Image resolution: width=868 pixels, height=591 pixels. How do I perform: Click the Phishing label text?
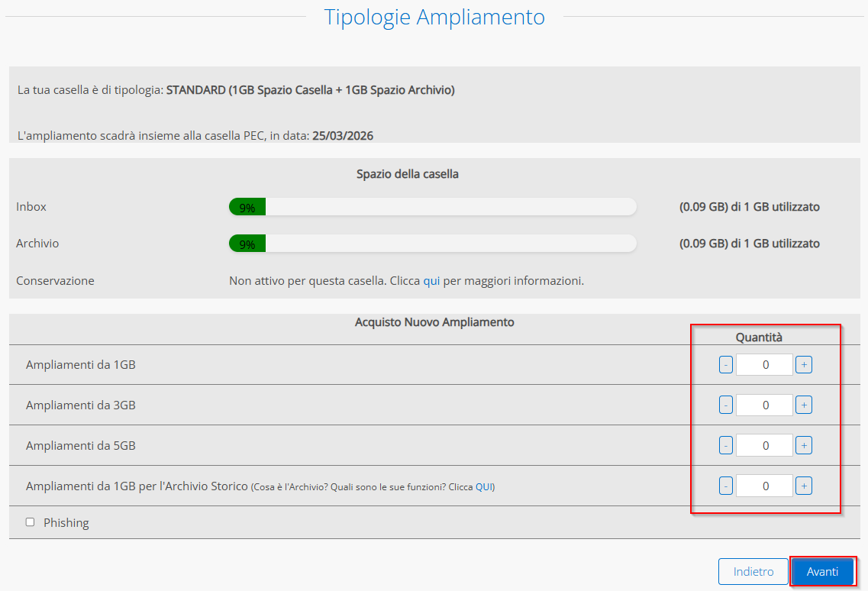[66, 523]
